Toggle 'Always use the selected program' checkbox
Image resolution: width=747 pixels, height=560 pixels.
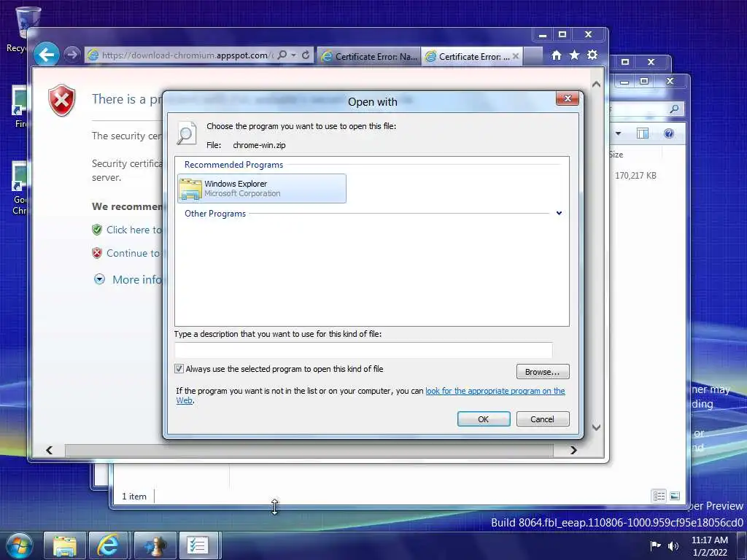(x=179, y=368)
